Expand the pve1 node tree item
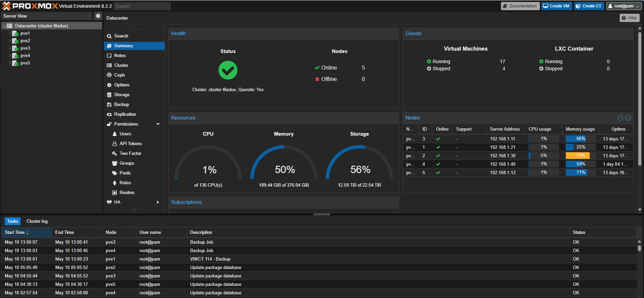The image size is (644, 298). tap(10, 33)
